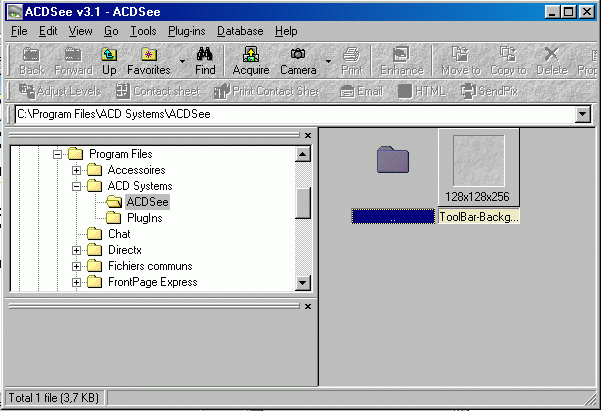601x411 pixels.
Task: Select the Directx folder label
Action: [125, 250]
